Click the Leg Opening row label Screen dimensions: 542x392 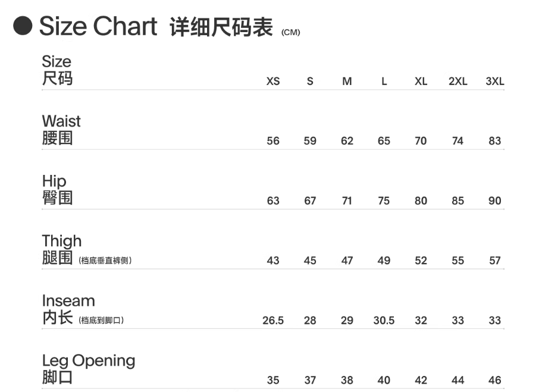[88, 369]
